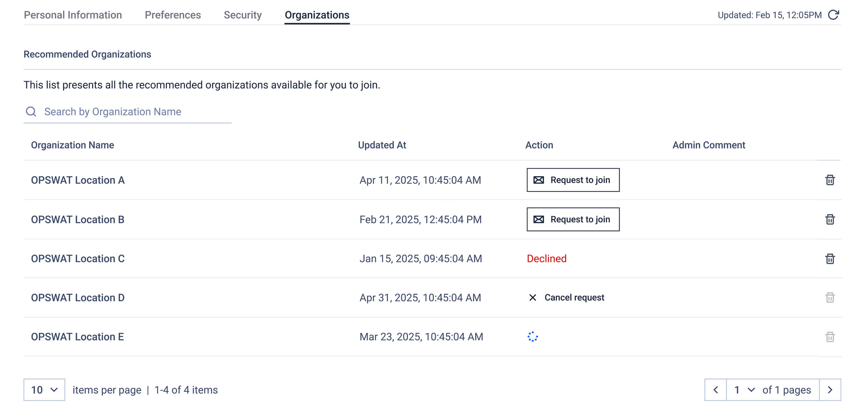Open the Personal Information tab
The image size is (868, 414).
pos(73,15)
